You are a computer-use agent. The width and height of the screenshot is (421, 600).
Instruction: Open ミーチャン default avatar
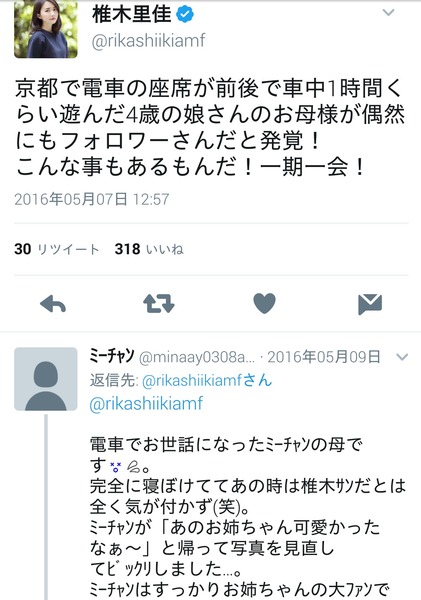[x=46, y=379]
